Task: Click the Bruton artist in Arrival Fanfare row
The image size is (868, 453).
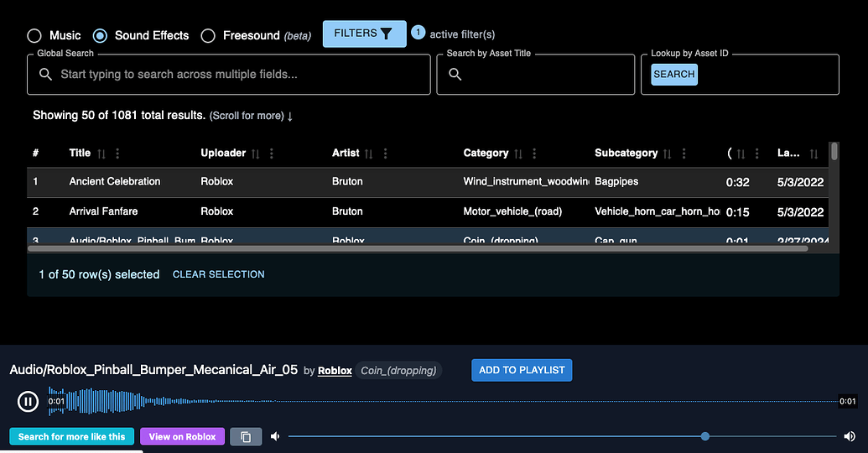Action: (347, 211)
